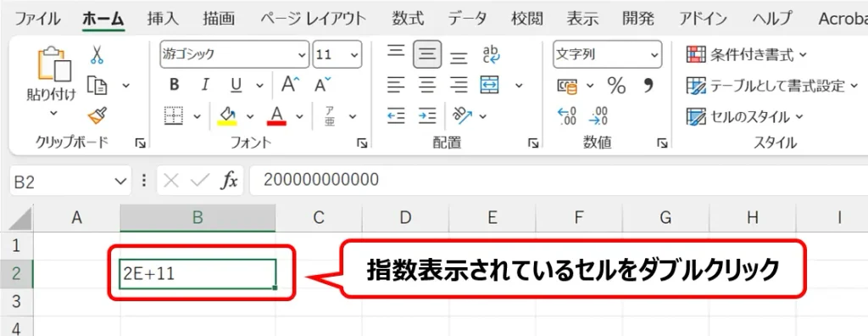
Task: Toggle Bold formatting
Action: coord(175,85)
